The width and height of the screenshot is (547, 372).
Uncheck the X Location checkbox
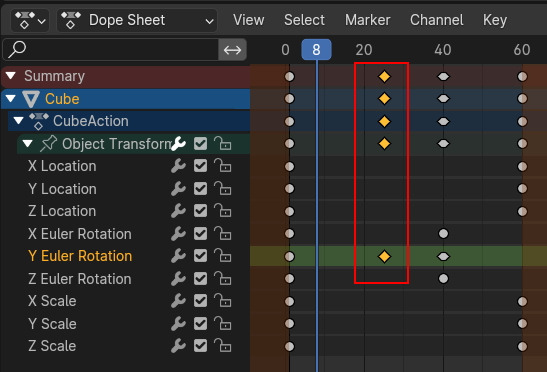(200, 166)
